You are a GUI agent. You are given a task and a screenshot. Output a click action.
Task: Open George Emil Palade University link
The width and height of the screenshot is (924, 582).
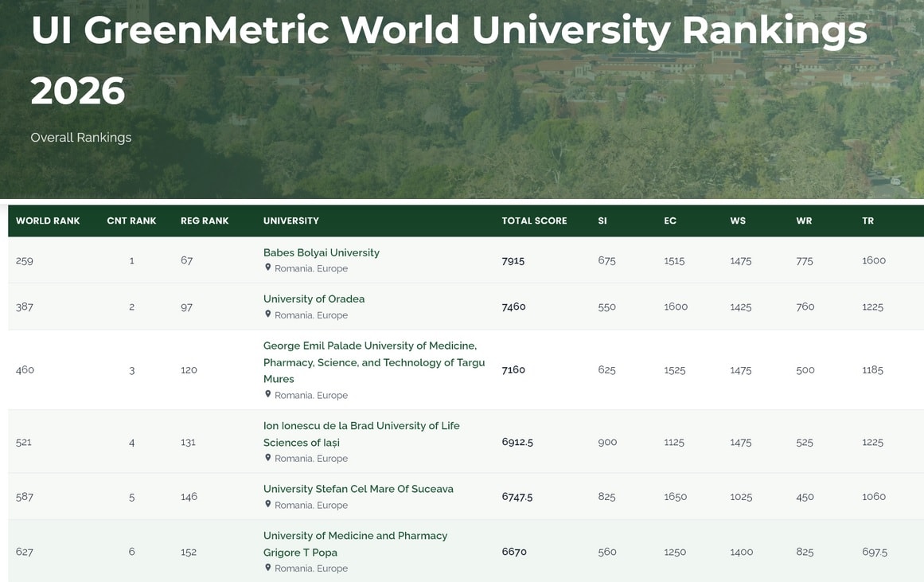374,362
